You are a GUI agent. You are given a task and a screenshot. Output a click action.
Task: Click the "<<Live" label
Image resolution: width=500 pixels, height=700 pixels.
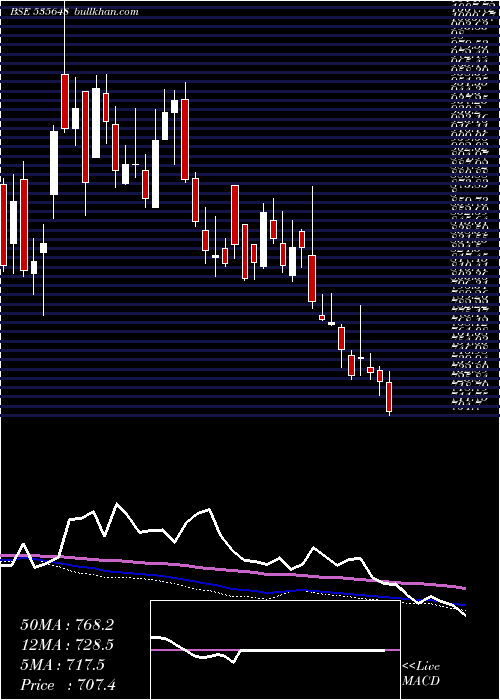coord(421,667)
